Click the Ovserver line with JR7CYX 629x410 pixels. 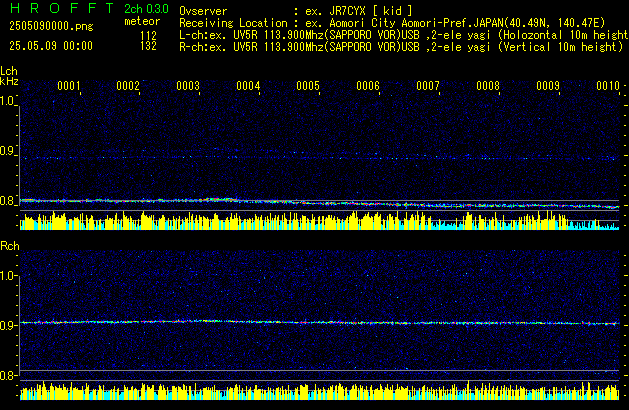296,11
